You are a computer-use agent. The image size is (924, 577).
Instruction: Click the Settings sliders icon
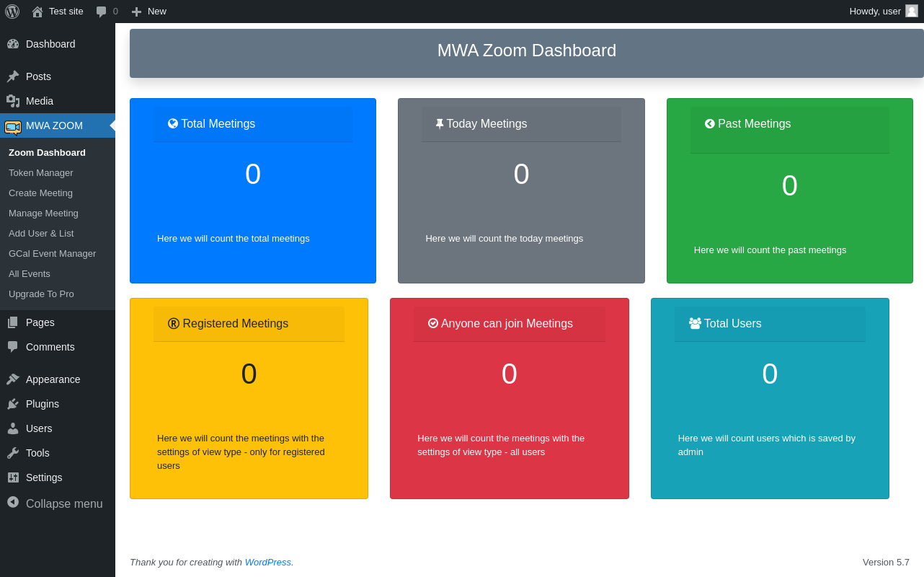[x=13, y=477]
